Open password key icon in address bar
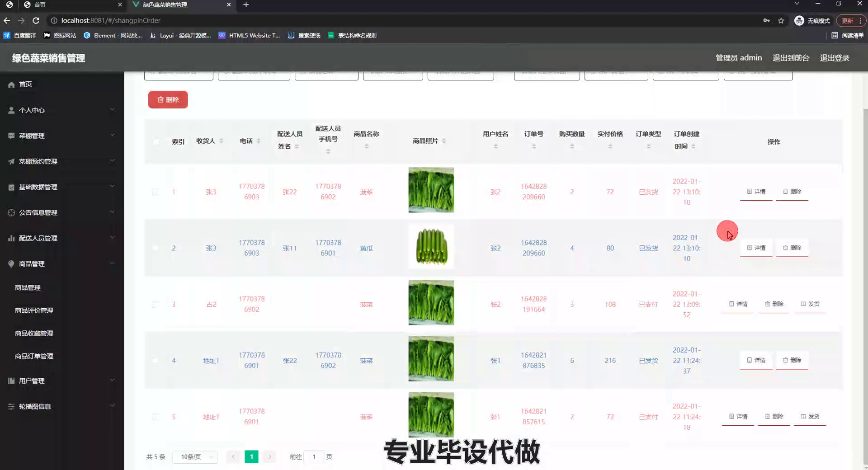 coord(766,20)
